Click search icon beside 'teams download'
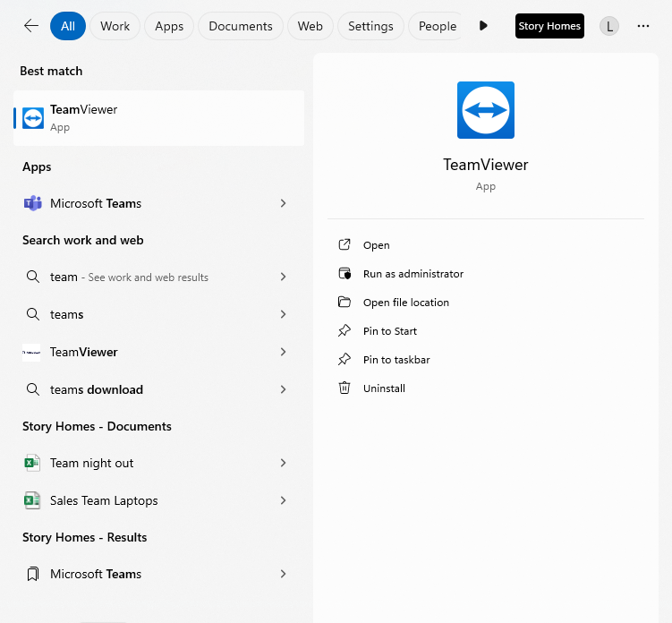Viewport: 672px width, 623px height. click(x=33, y=389)
